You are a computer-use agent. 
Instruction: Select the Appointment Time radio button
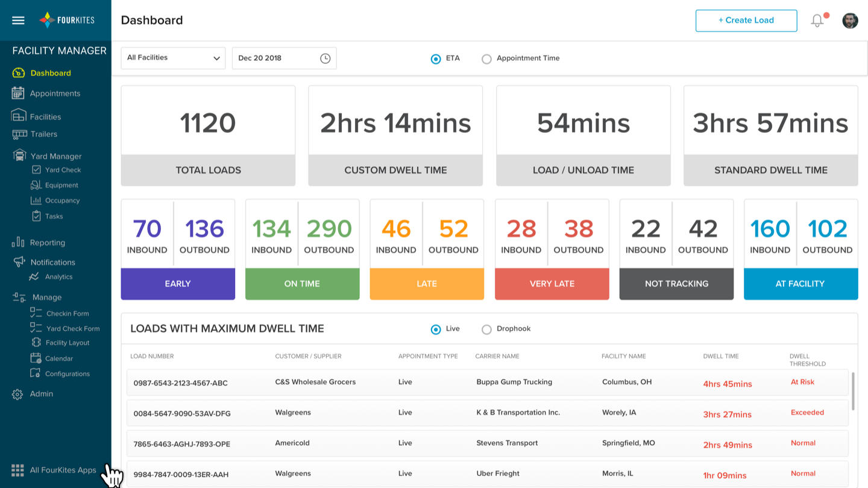486,59
